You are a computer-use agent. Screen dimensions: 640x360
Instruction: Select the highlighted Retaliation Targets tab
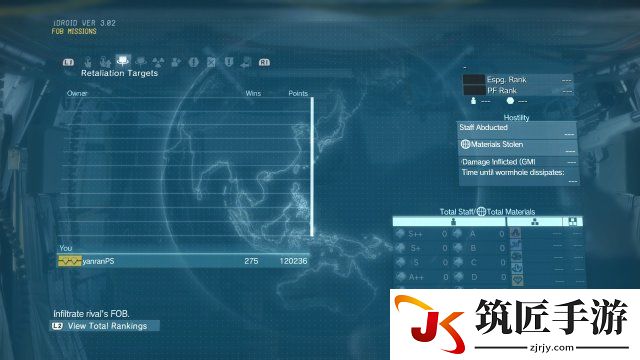click(122, 61)
